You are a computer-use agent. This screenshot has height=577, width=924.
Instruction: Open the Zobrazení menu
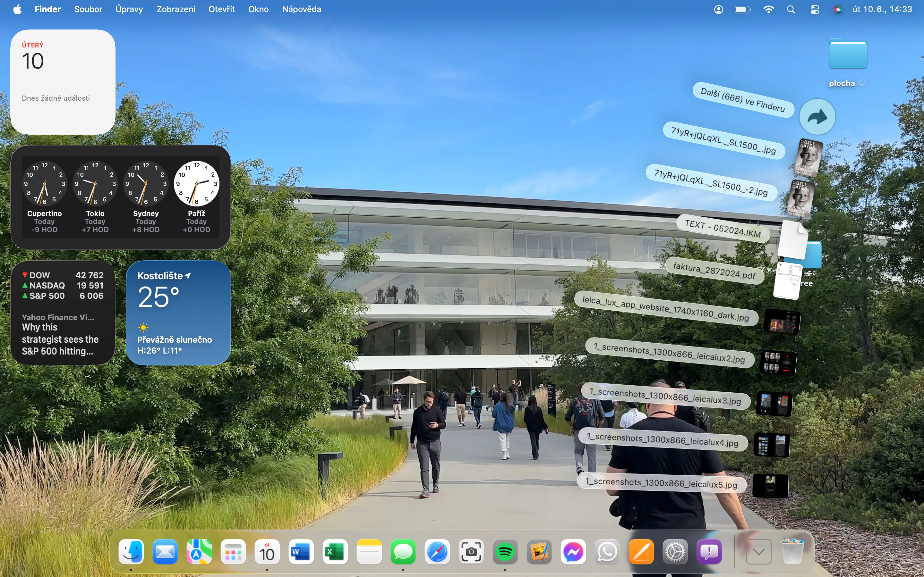point(175,9)
